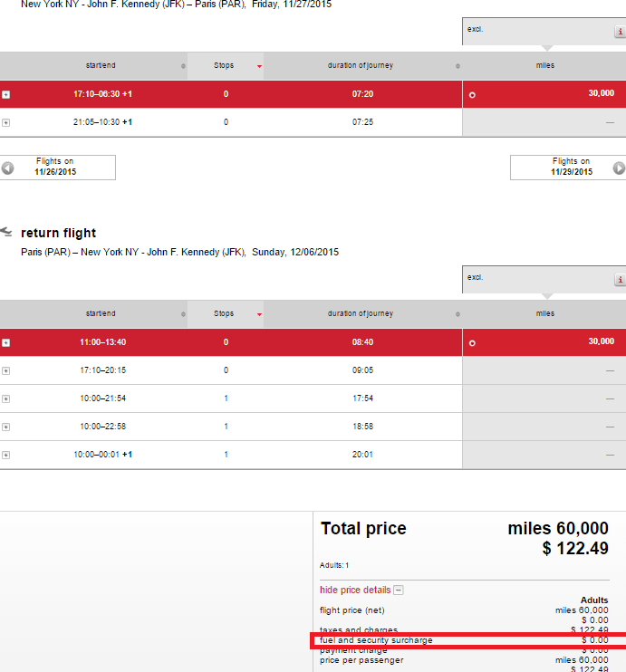Open info icon in outbound excl. box
Image resolution: width=626 pixels, height=672 pixels.
[620, 32]
